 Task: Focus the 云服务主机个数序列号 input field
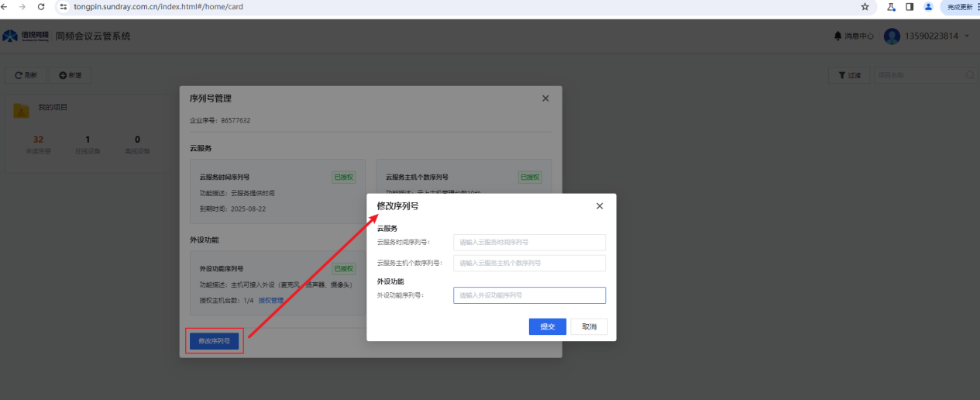pyautogui.click(x=529, y=263)
